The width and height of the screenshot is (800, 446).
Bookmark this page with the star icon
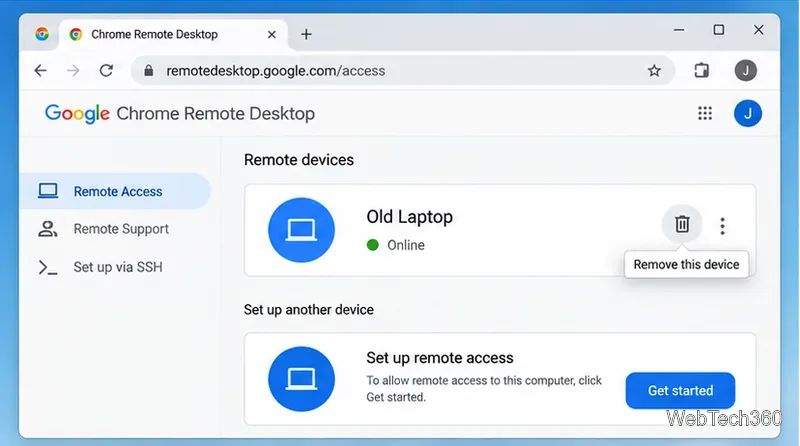tap(654, 70)
